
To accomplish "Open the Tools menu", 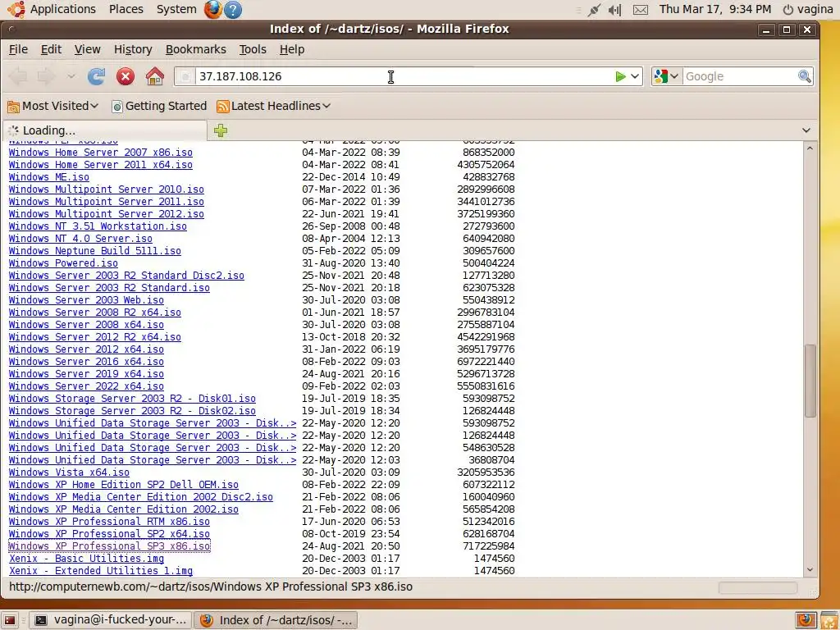I will click(253, 49).
